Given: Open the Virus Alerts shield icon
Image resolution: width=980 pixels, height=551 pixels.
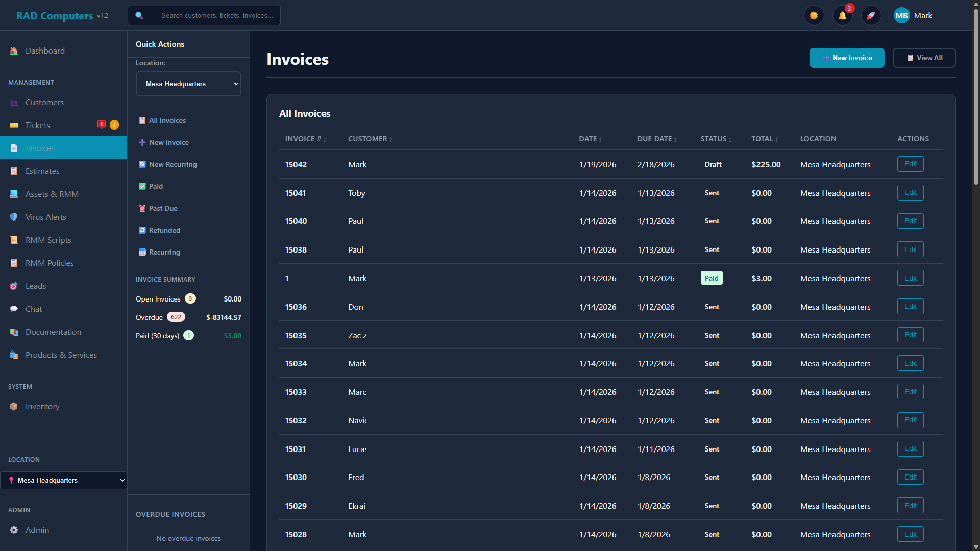Looking at the screenshot, I should click(x=13, y=217).
